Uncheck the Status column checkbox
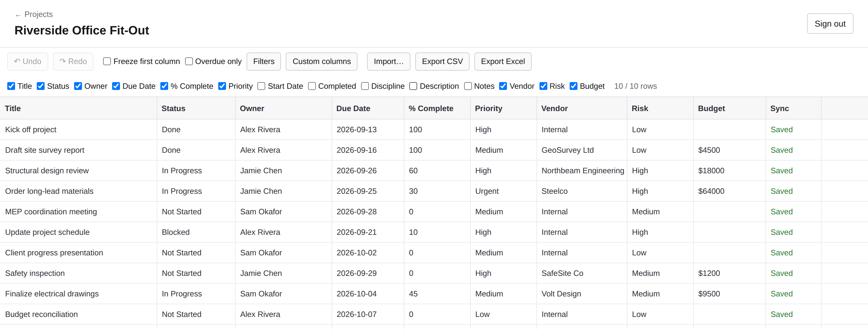 click(41, 86)
